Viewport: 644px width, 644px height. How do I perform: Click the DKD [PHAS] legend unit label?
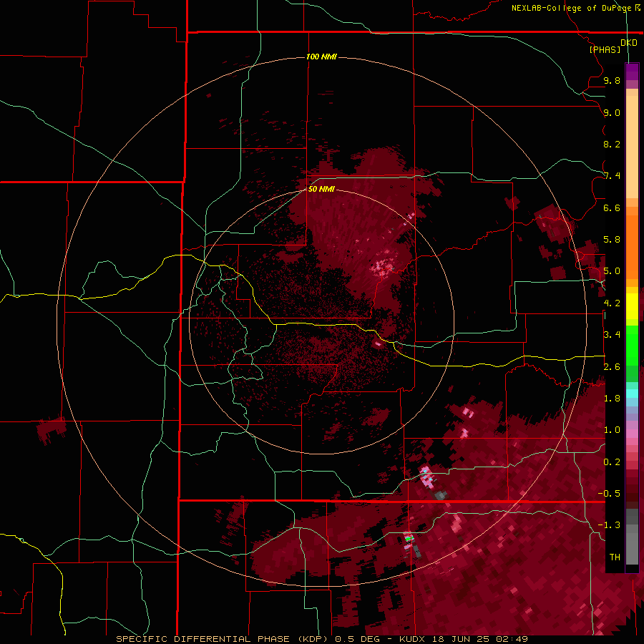click(x=613, y=46)
